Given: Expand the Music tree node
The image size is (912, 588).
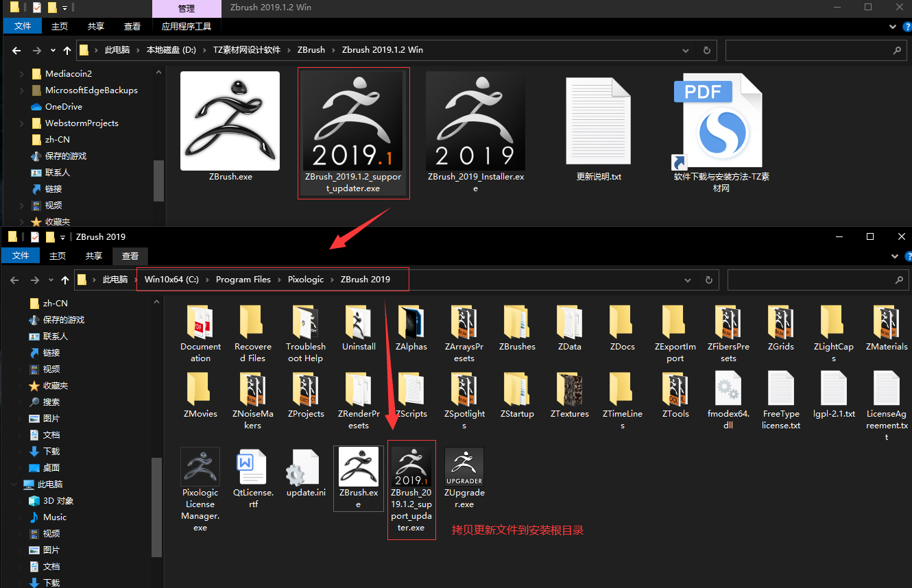Looking at the screenshot, I should [x=21, y=517].
